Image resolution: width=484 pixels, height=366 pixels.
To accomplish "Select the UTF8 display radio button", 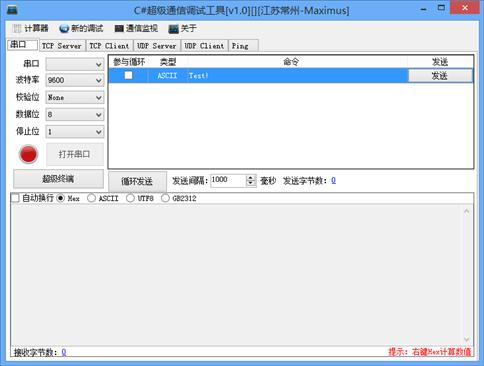I will tap(130, 198).
